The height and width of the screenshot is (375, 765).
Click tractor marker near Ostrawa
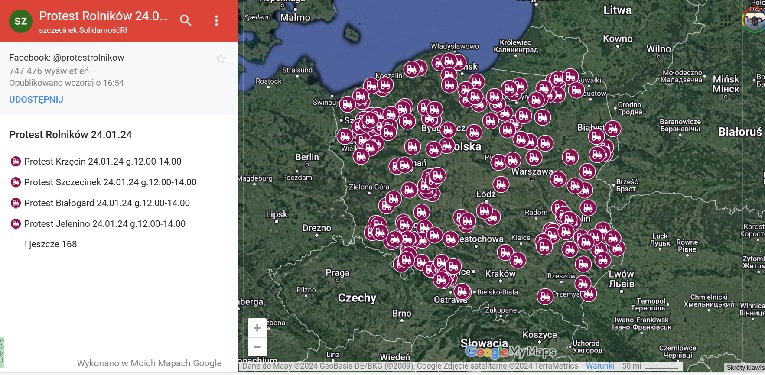tap(462, 292)
